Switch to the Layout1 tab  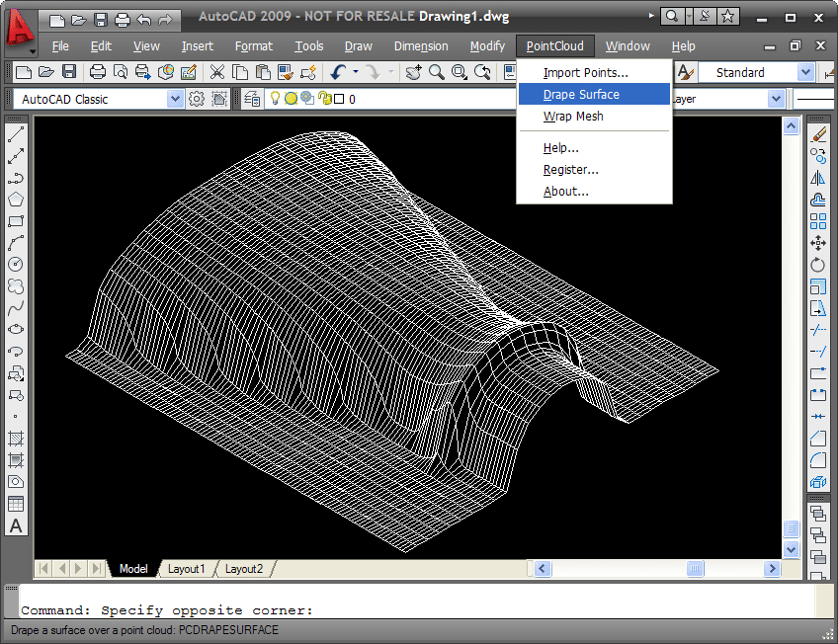[x=186, y=569]
